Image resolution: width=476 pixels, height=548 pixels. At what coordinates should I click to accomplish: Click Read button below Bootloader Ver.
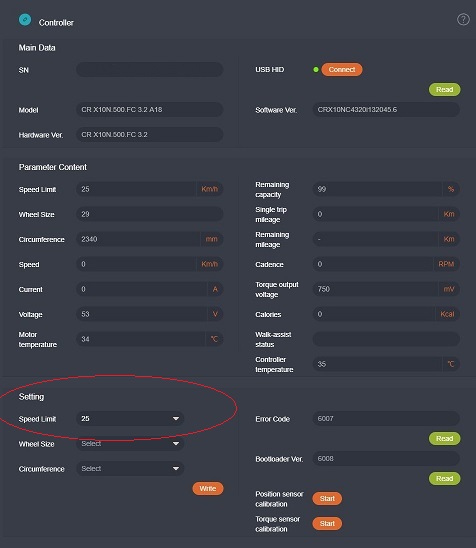pos(444,478)
